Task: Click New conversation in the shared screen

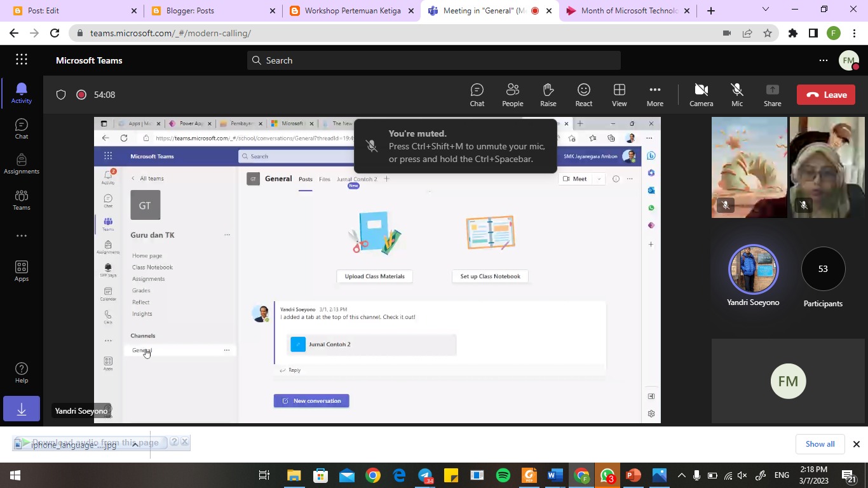Action: click(311, 401)
